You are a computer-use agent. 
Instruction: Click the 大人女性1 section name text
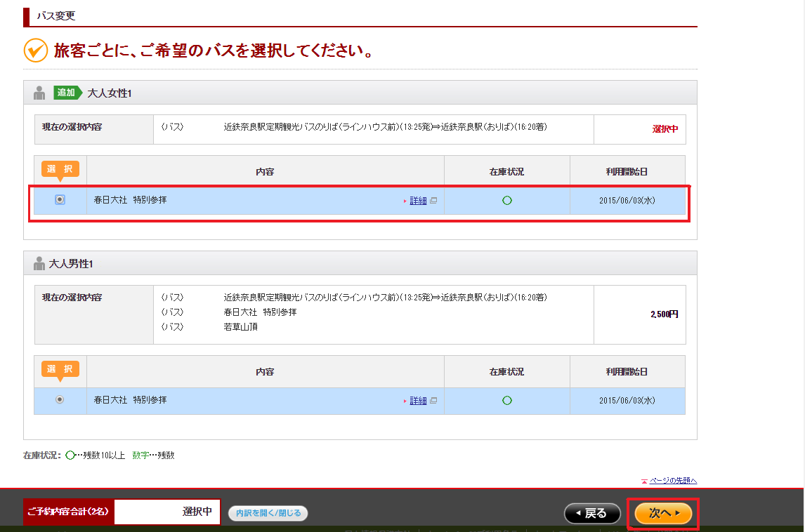tap(110, 93)
